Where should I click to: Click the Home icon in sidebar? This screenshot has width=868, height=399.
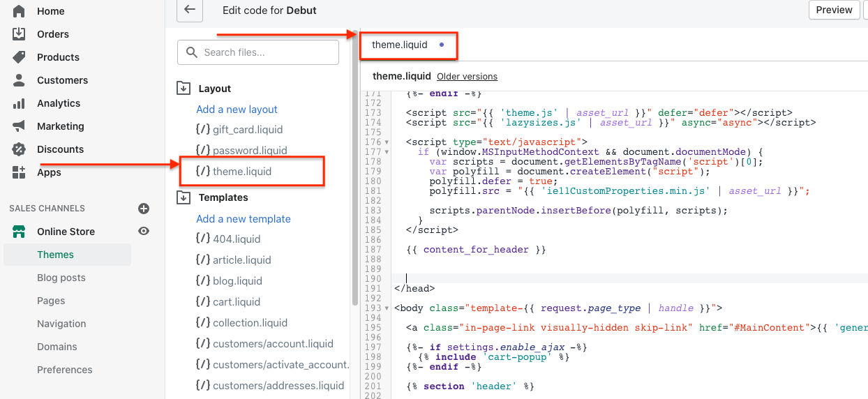19,11
